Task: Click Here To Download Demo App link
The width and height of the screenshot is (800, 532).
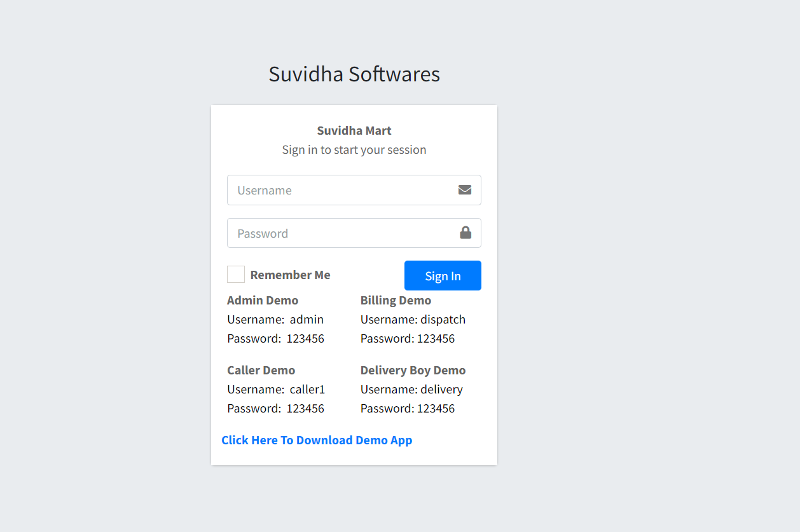Action: tap(317, 440)
